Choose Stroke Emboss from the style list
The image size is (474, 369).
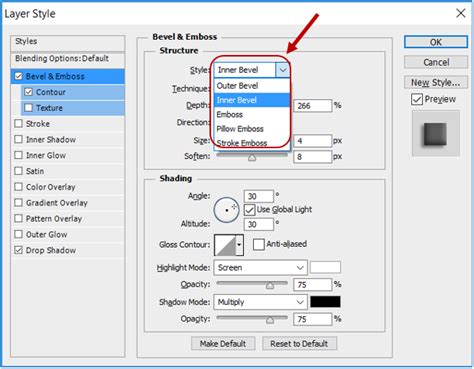click(x=252, y=143)
